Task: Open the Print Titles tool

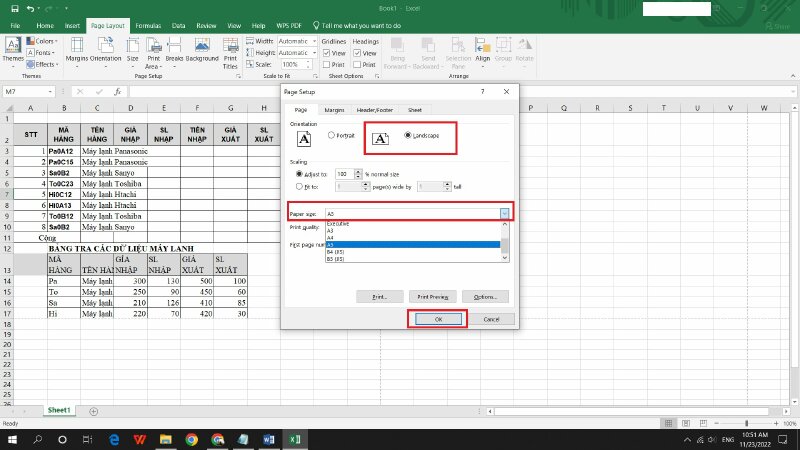Action: coord(230,51)
